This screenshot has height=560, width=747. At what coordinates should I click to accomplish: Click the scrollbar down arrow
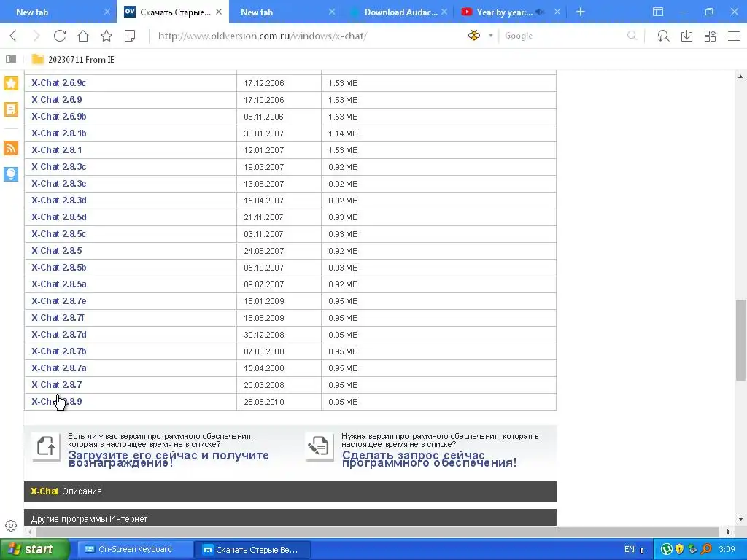740,519
